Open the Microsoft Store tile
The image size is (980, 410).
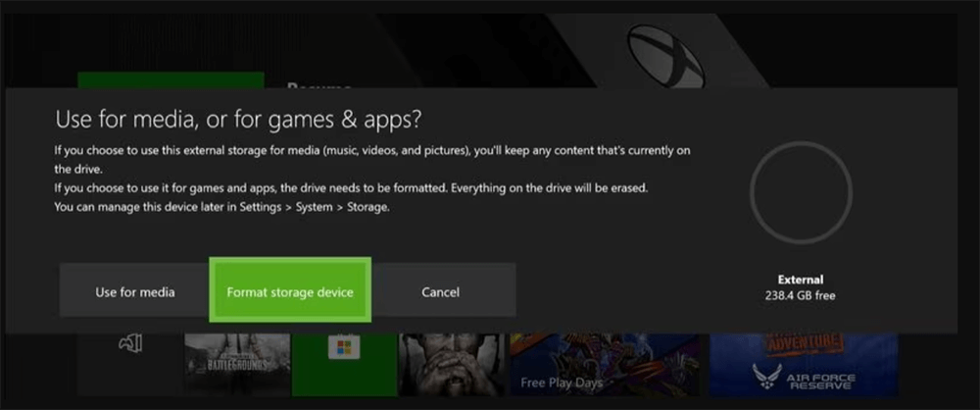[344, 365]
